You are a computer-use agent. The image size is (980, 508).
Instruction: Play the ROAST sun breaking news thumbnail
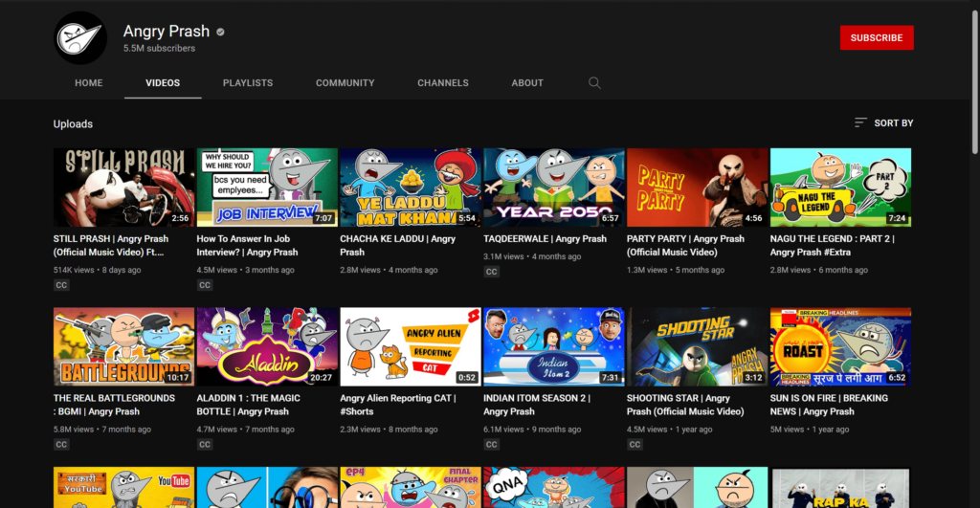[840, 346]
